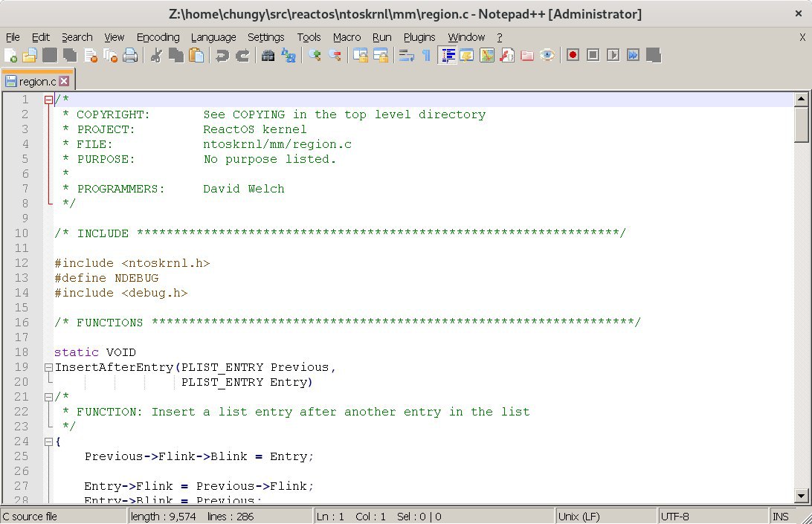This screenshot has height=524, width=812.
Task: Click the Print toolbar icon
Action: 130,56
